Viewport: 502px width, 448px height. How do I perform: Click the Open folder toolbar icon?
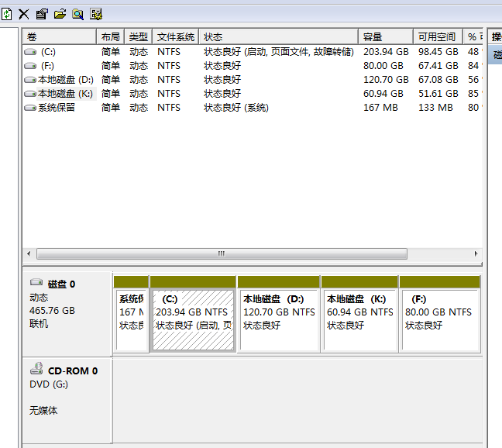(x=60, y=14)
